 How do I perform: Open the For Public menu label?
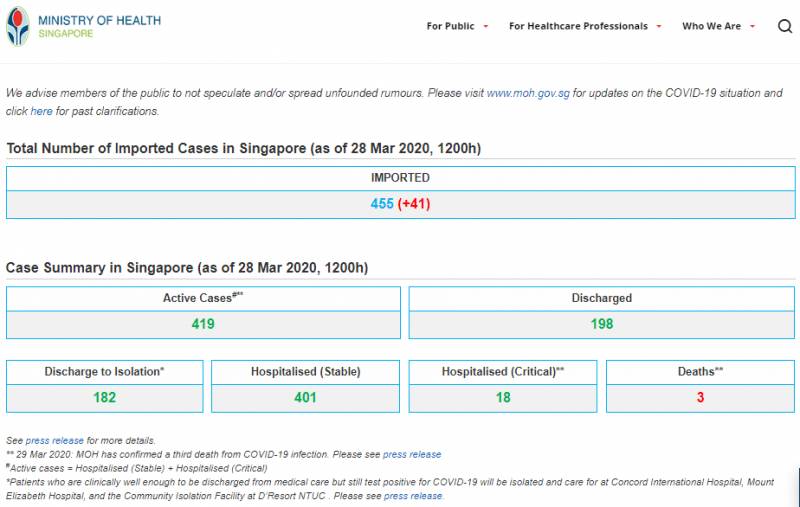click(x=450, y=26)
